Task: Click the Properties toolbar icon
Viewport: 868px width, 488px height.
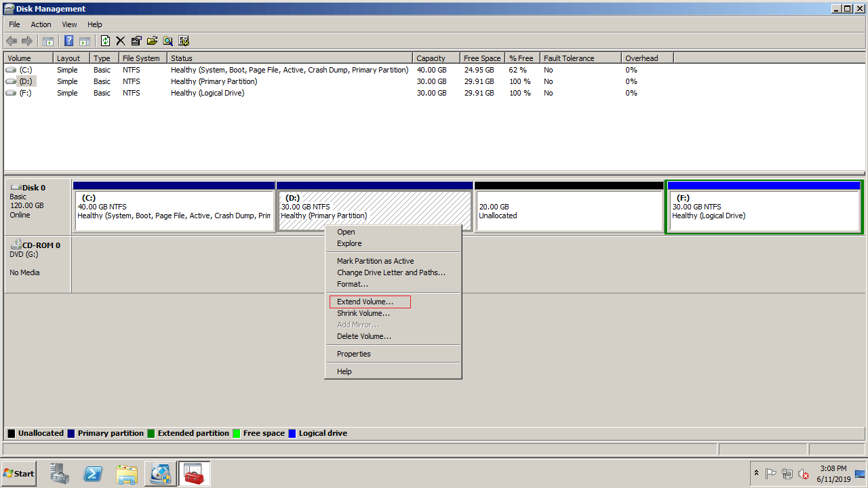Action: click(x=136, y=41)
